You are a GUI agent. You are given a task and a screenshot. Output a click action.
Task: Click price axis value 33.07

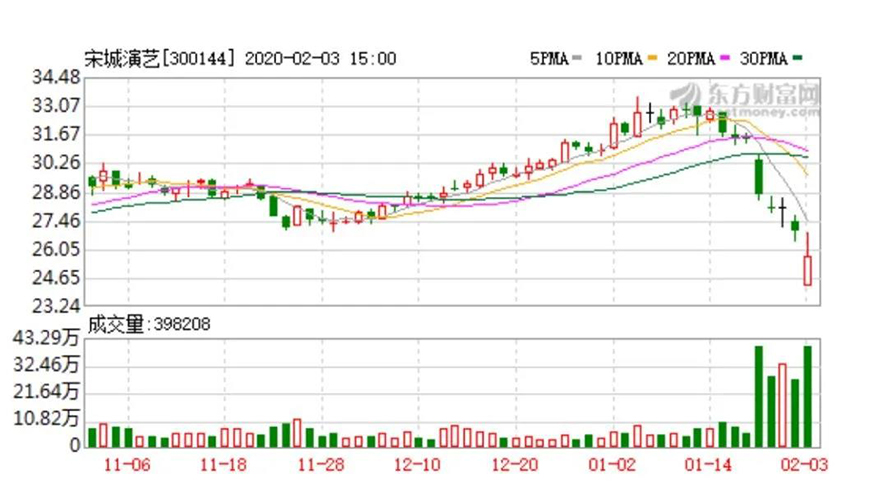click(57, 106)
